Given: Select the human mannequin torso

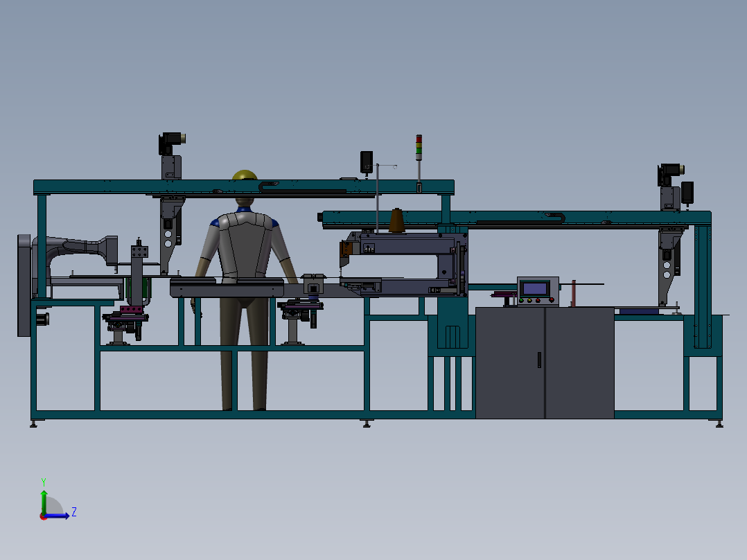Looking at the screenshot, I should (245, 245).
